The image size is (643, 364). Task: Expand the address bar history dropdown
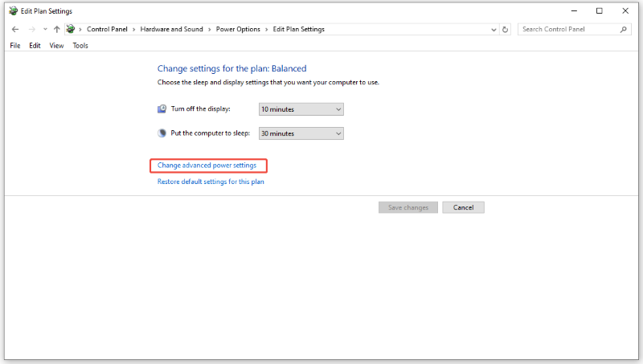494,30
